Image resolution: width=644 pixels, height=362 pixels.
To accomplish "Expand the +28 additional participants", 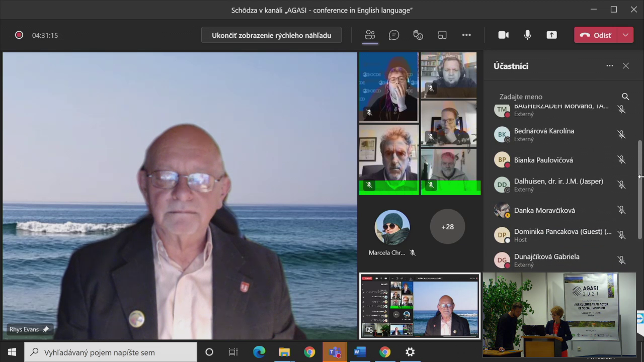I will coord(447,227).
